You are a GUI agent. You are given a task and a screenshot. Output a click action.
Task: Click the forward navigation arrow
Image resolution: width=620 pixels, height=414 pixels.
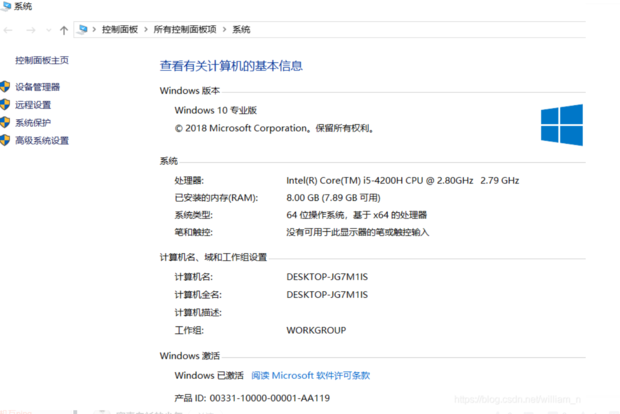click(x=31, y=30)
